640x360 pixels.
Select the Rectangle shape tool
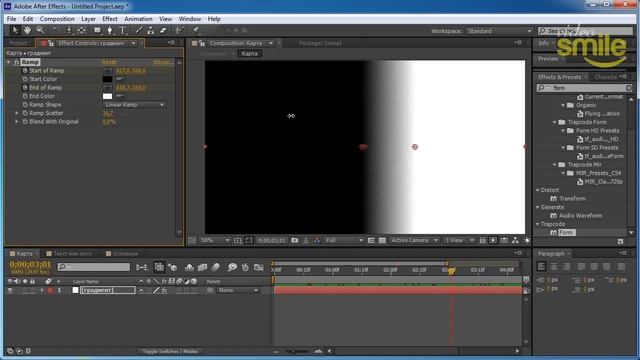(97, 30)
